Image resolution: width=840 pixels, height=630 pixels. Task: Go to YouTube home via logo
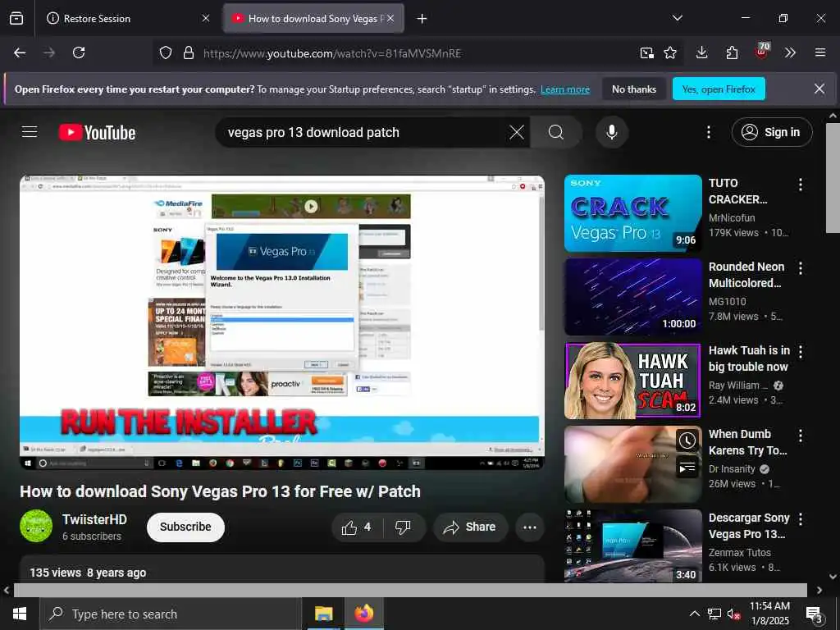pos(97,132)
